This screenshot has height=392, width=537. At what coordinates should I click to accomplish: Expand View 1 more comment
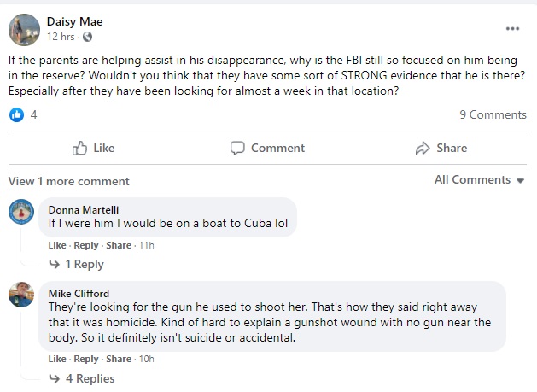(69, 181)
